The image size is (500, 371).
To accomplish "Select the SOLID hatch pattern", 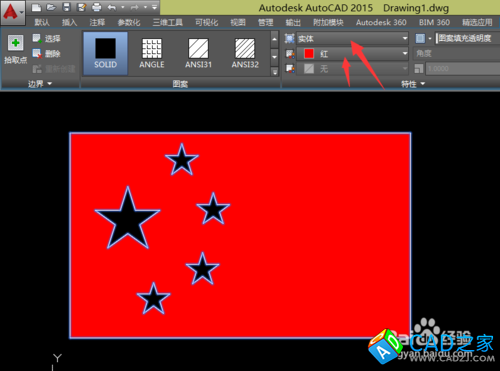I will [105, 53].
